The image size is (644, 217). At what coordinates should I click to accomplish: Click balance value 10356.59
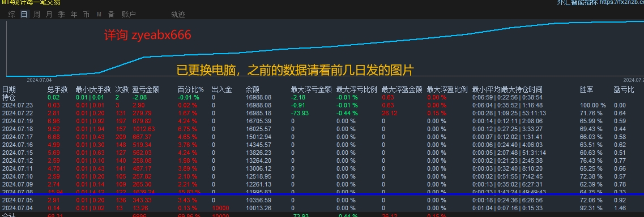click(x=258, y=200)
